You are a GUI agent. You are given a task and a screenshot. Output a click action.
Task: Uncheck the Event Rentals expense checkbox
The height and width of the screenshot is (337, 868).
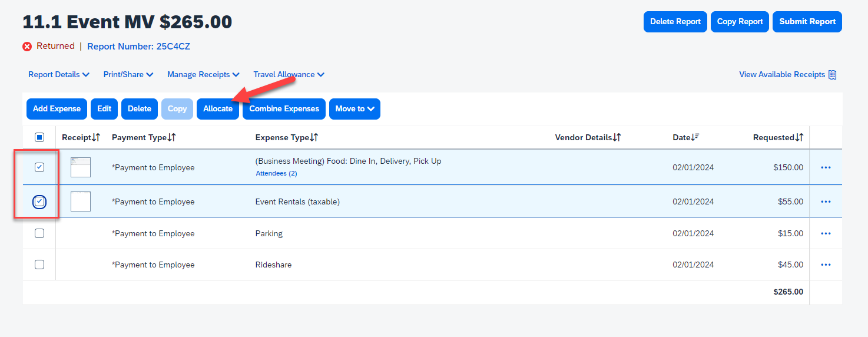tap(39, 202)
